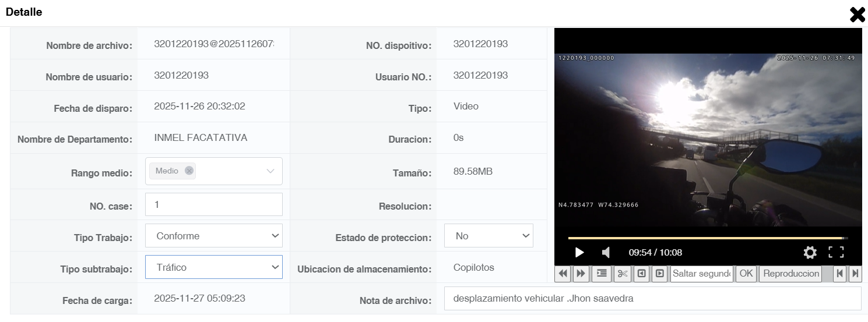The width and height of the screenshot is (868, 322).
Task: Mute the video volume speaker icon
Action: click(606, 252)
